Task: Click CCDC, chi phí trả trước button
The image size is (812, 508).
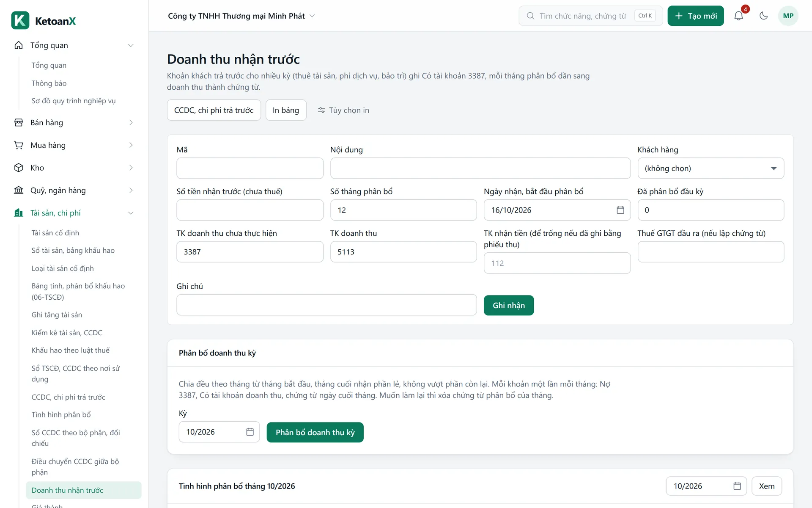Action: pyautogui.click(x=214, y=110)
